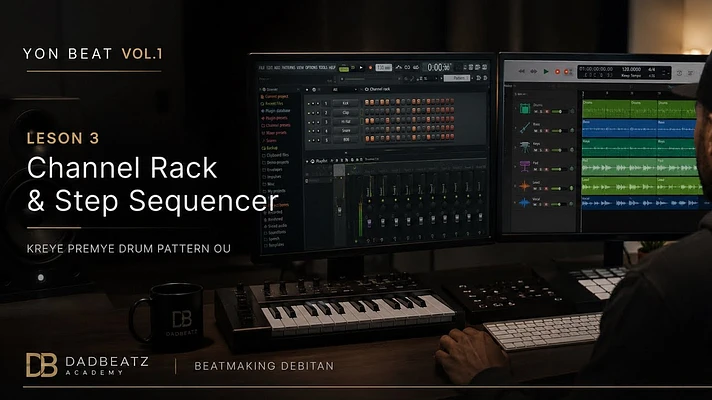Viewport: 712px width, 400px height.
Task: Open the HELP menu in FL Studio
Action: coord(332,68)
